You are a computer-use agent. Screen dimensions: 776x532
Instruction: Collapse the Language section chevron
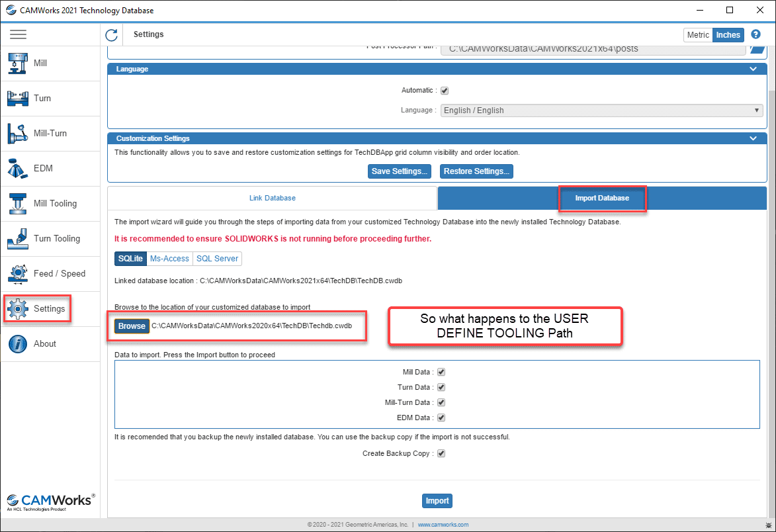pos(753,69)
